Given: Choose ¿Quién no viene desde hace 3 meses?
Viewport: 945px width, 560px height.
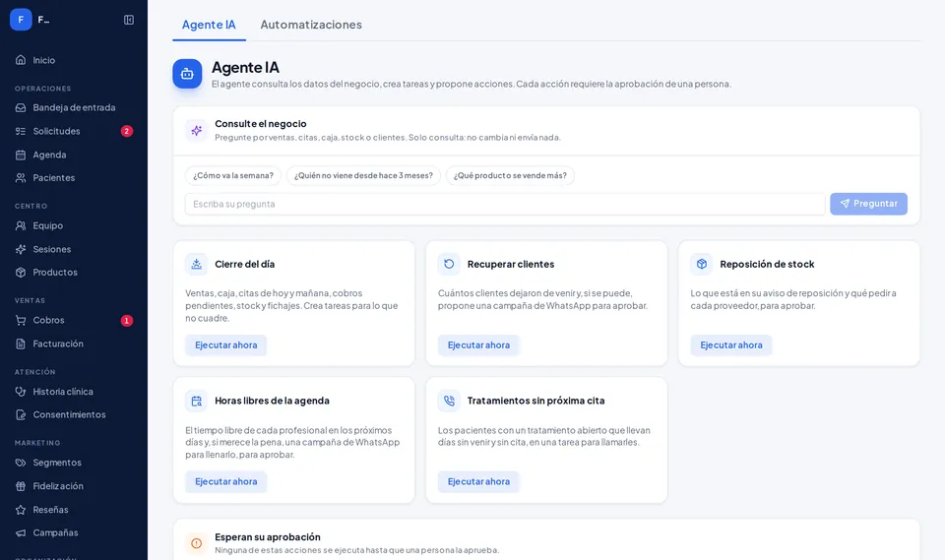Looking at the screenshot, I should click(363, 175).
